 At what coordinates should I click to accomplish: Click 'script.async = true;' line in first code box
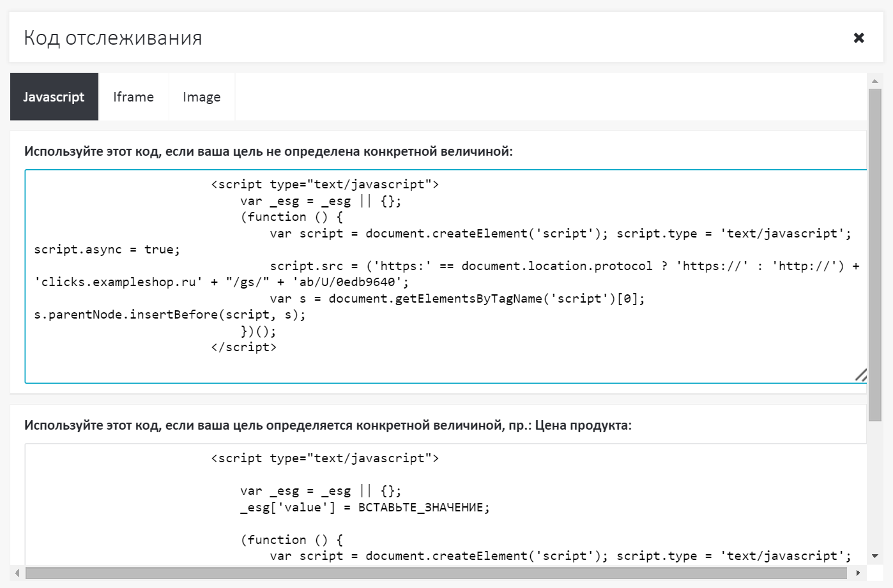[x=107, y=250]
